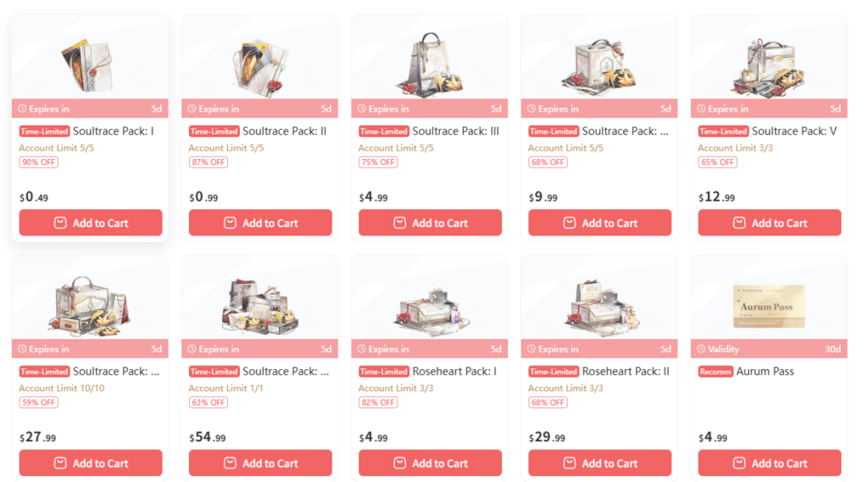The image size is (868, 482).
Task: Add Aurum Pass to cart
Action: point(770,463)
